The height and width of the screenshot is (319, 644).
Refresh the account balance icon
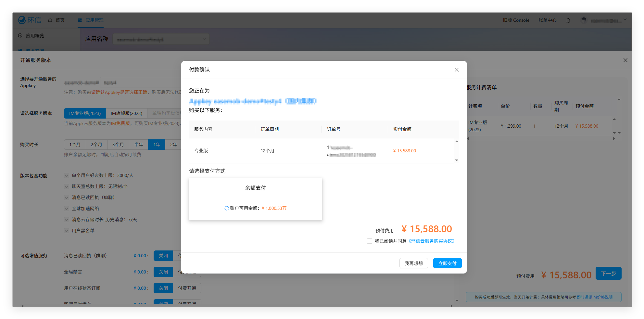pos(226,208)
